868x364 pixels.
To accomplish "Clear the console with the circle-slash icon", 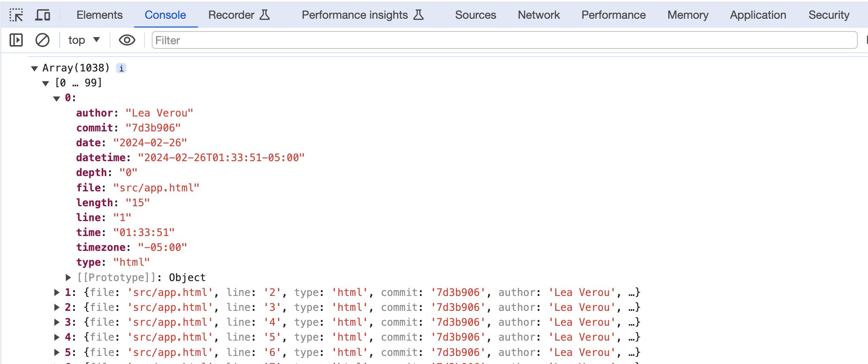I will [43, 40].
